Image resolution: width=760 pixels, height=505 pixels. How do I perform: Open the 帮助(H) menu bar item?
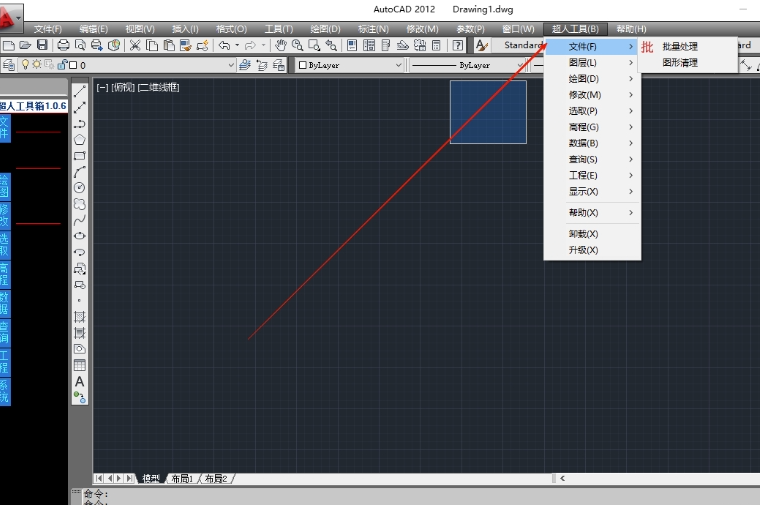[x=631, y=29]
